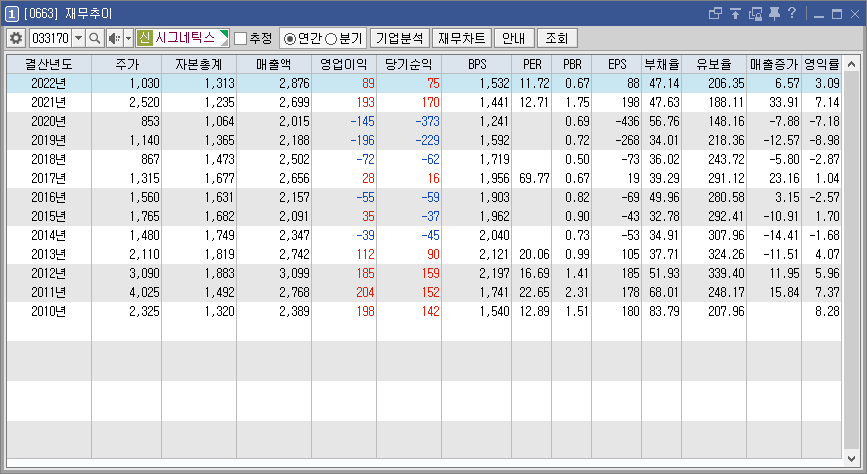Click the 매출액 column header

(x=274, y=64)
